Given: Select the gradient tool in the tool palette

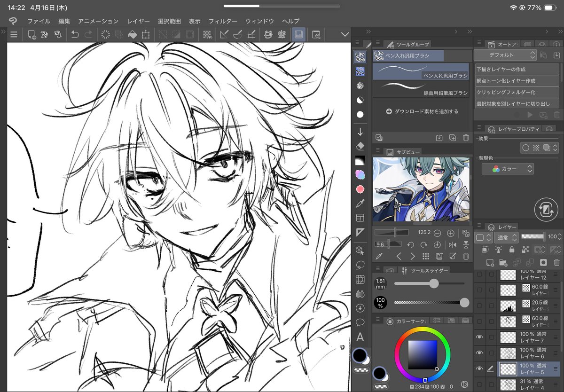Looking at the screenshot, I should [x=360, y=160].
